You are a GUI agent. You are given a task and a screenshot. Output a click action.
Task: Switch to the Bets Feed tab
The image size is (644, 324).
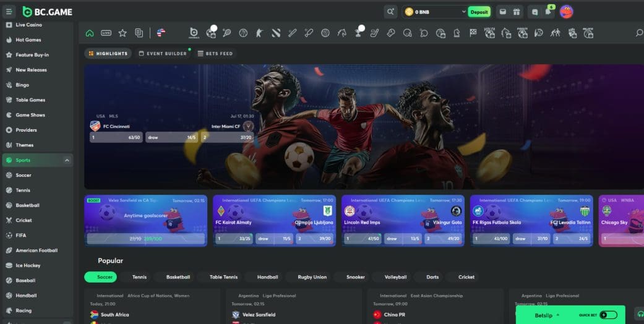[x=215, y=54]
